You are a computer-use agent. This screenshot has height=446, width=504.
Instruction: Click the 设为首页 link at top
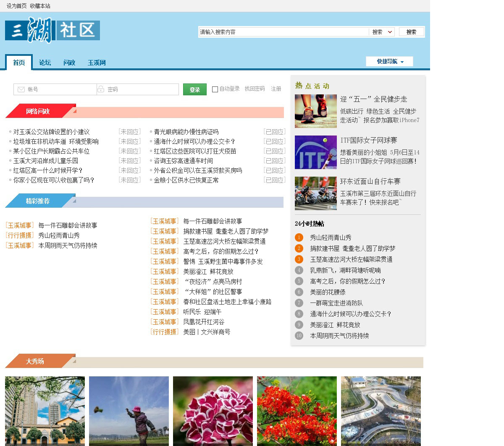[16, 6]
